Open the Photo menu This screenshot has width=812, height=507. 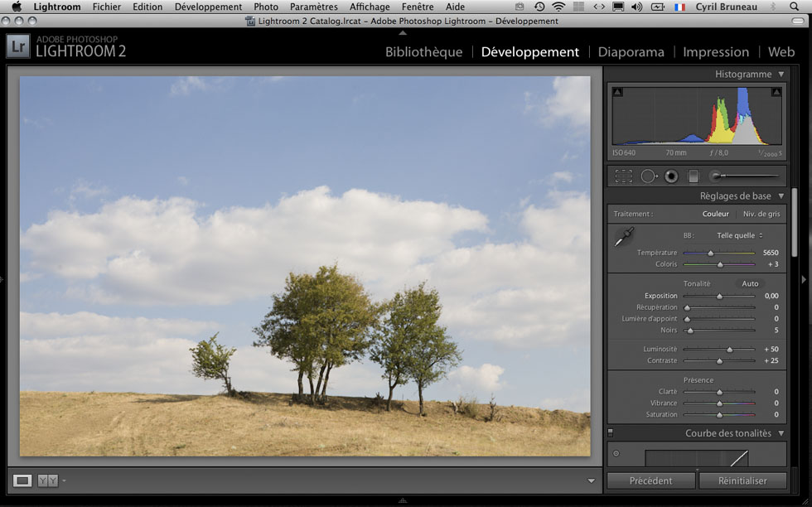[x=266, y=7]
